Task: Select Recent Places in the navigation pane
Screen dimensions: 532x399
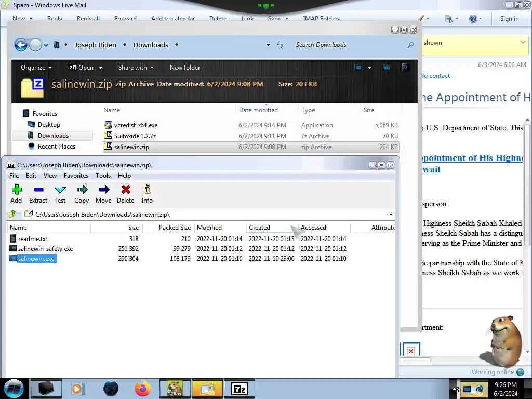Action: [x=56, y=146]
